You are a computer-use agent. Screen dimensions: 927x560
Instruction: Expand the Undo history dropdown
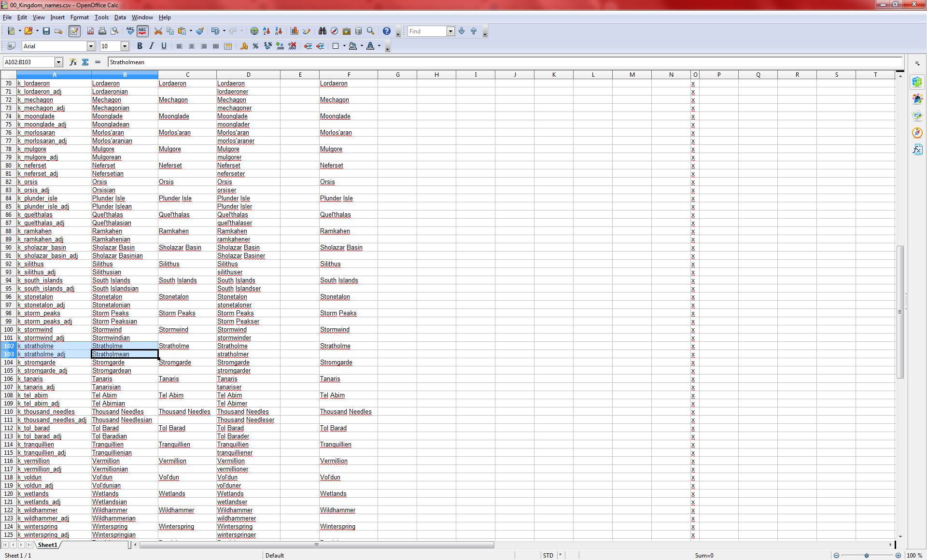tap(224, 31)
